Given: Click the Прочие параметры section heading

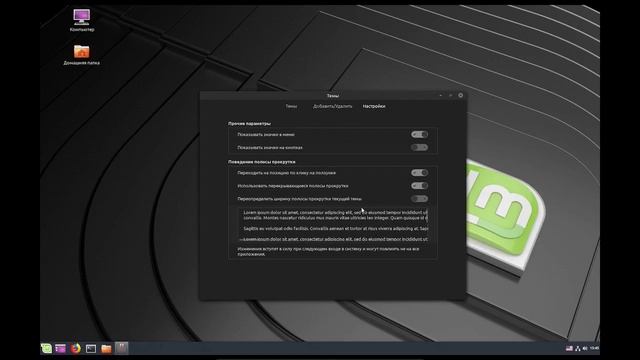Looking at the screenshot, I should coord(249,123).
